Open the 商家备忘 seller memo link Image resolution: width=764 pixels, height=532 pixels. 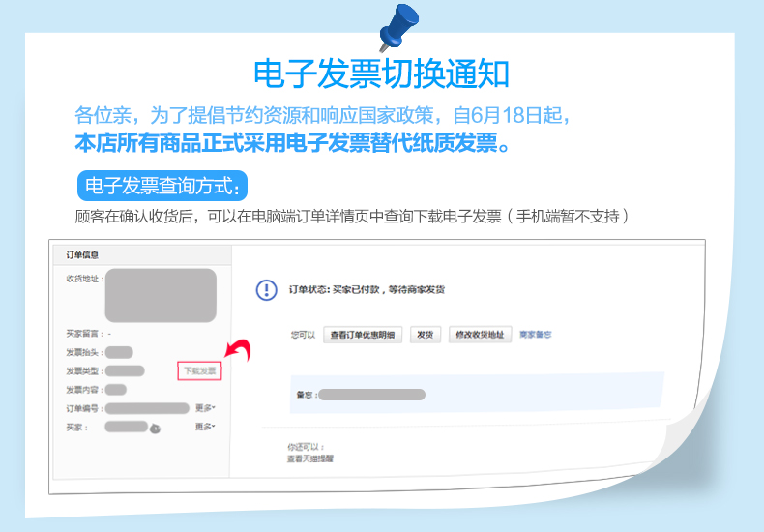[536, 335]
